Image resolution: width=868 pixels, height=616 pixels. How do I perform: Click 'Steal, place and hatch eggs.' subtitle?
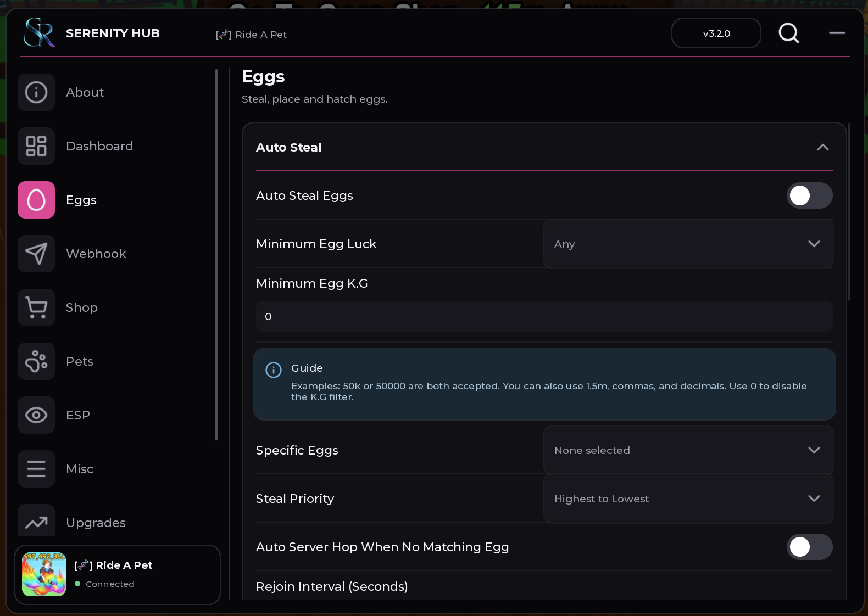click(x=315, y=99)
